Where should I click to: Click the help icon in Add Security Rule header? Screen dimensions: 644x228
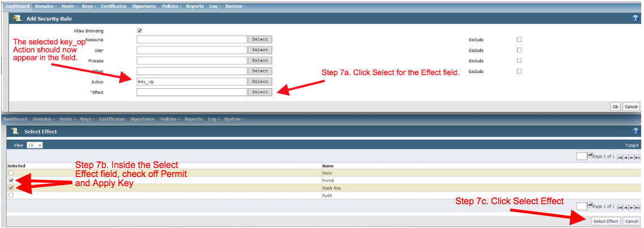(635, 18)
